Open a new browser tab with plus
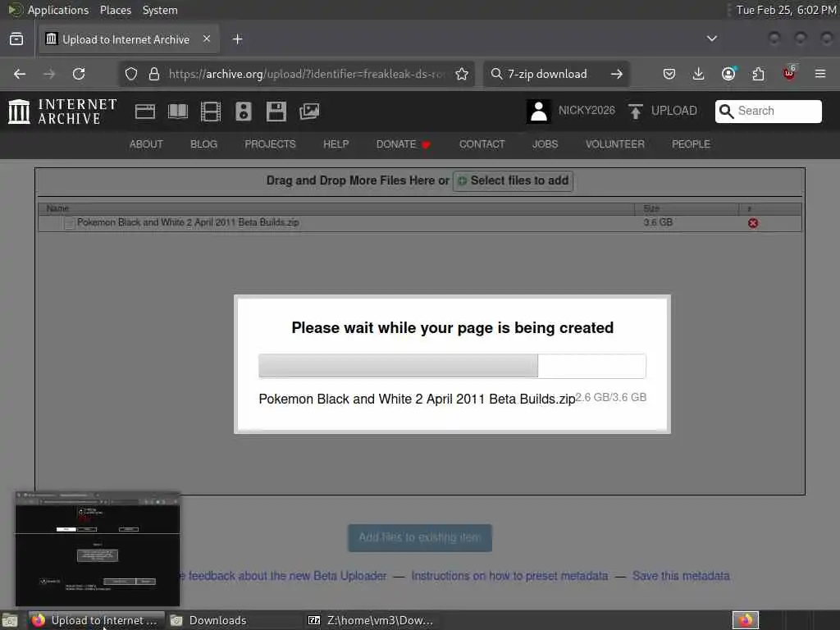Image resolution: width=840 pixels, height=630 pixels. click(x=237, y=39)
